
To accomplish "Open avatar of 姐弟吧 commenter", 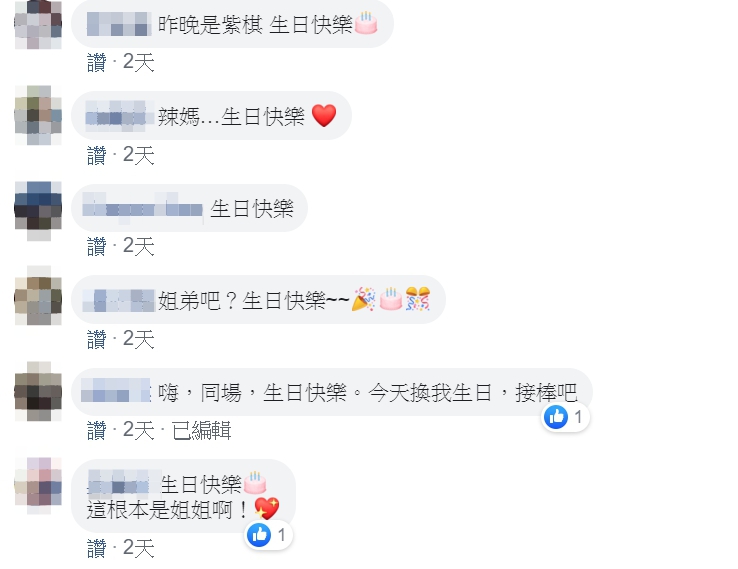I will [x=38, y=295].
